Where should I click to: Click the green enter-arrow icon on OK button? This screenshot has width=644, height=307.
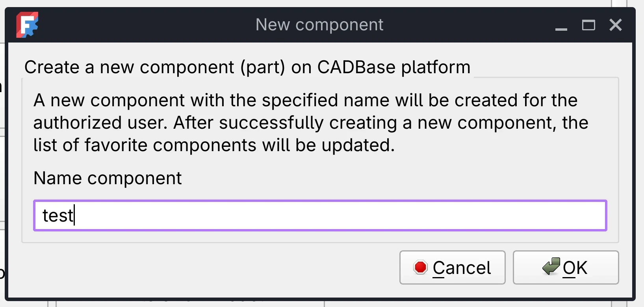click(x=551, y=267)
